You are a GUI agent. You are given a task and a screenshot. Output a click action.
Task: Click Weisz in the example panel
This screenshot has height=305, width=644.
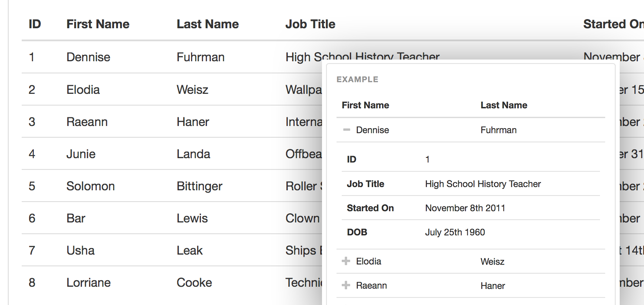pyautogui.click(x=493, y=262)
